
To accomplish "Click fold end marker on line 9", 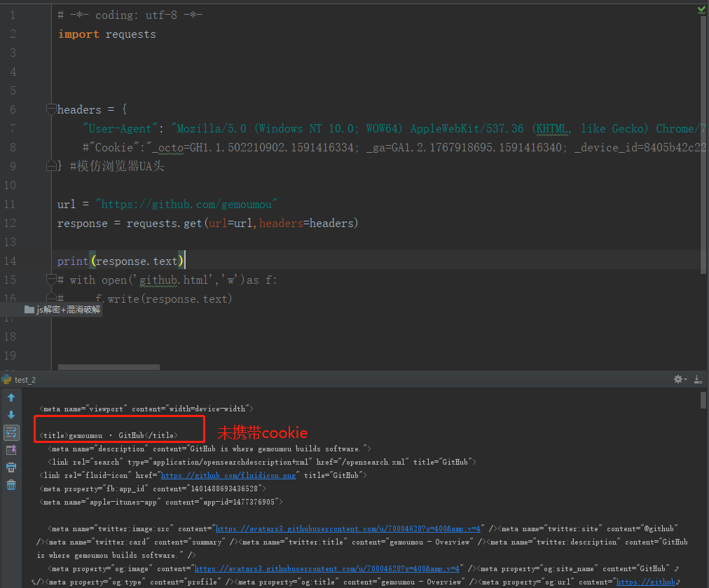I will (51, 166).
